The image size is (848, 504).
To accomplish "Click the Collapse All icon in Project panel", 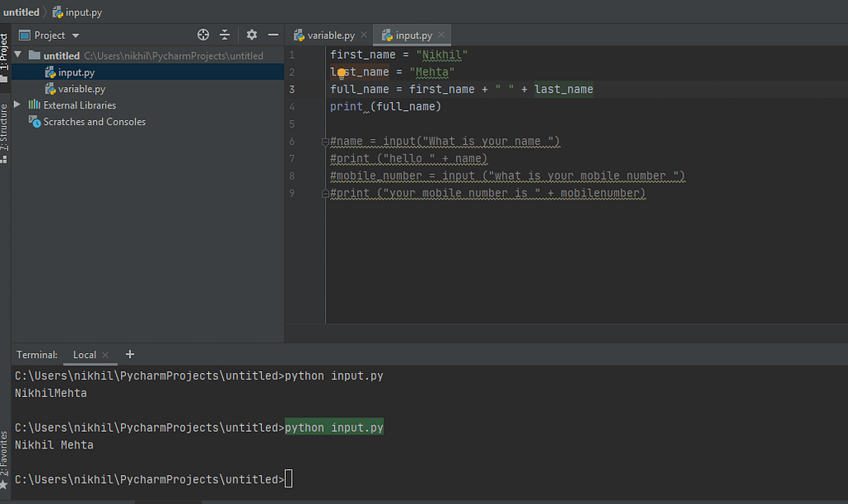I will tap(225, 35).
